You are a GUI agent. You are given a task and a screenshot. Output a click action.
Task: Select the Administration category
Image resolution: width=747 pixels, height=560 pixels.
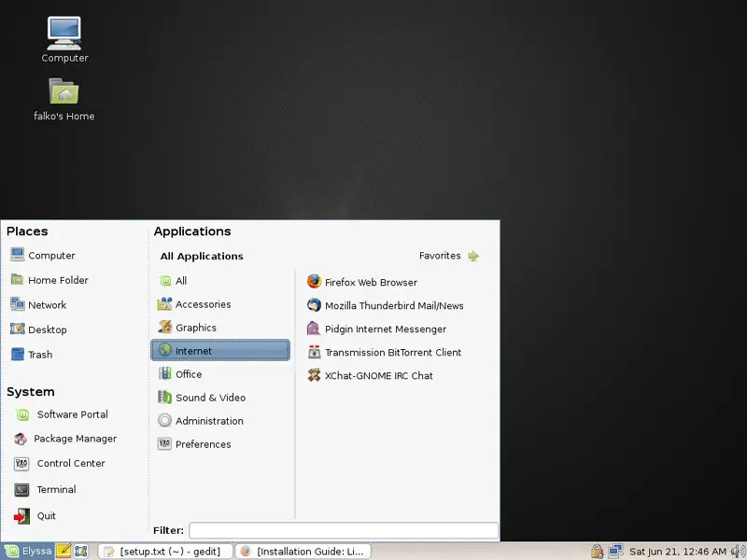(220, 421)
